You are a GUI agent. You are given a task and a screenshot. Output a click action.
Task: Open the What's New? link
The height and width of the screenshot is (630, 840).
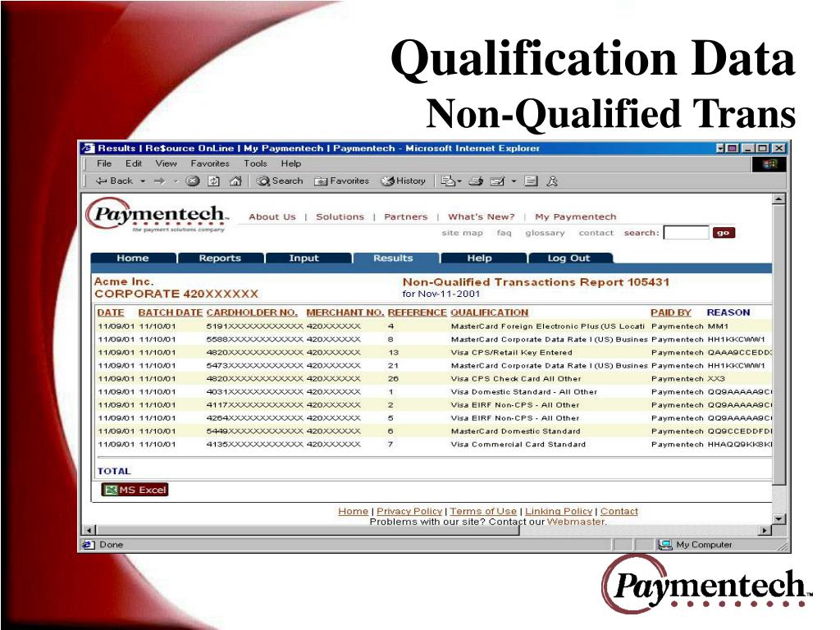pyautogui.click(x=481, y=217)
